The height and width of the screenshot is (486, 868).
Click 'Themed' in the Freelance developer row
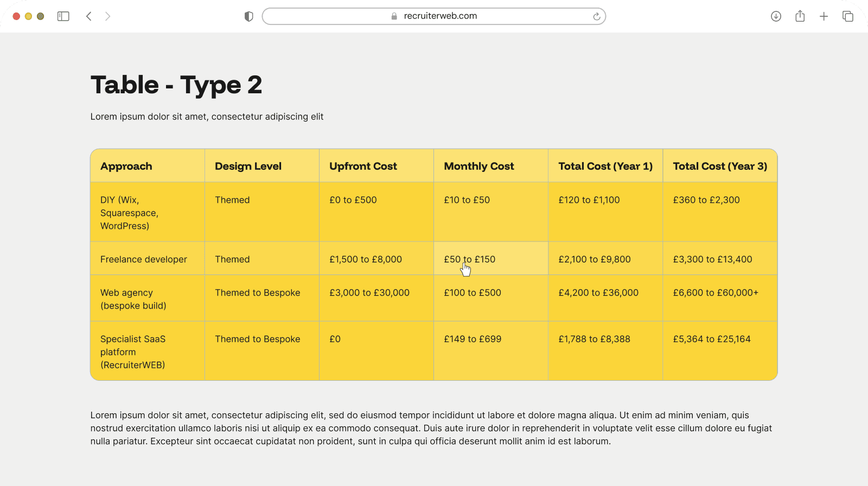[262, 259]
